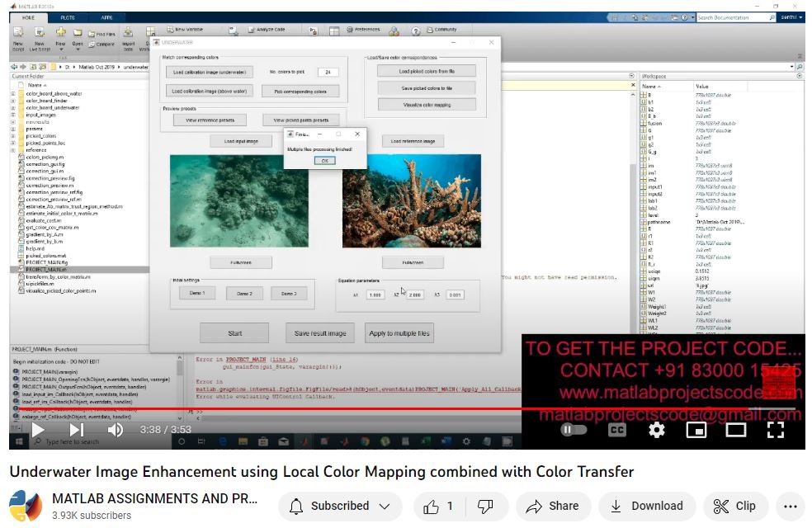Open the Subscribed notification dropdown
The height and width of the screenshot is (528, 812).
(x=340, y=507)
